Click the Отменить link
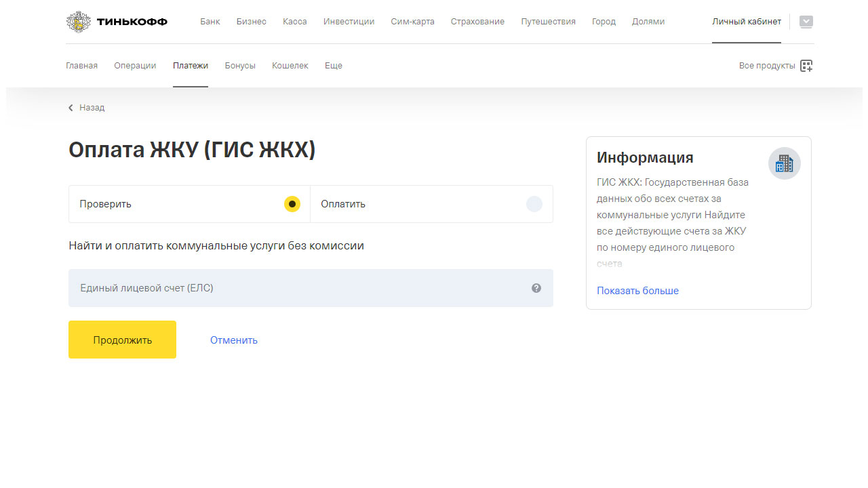The width and height of the screenshot is (868, 488). pyautogui.click(x=234, y=340)
